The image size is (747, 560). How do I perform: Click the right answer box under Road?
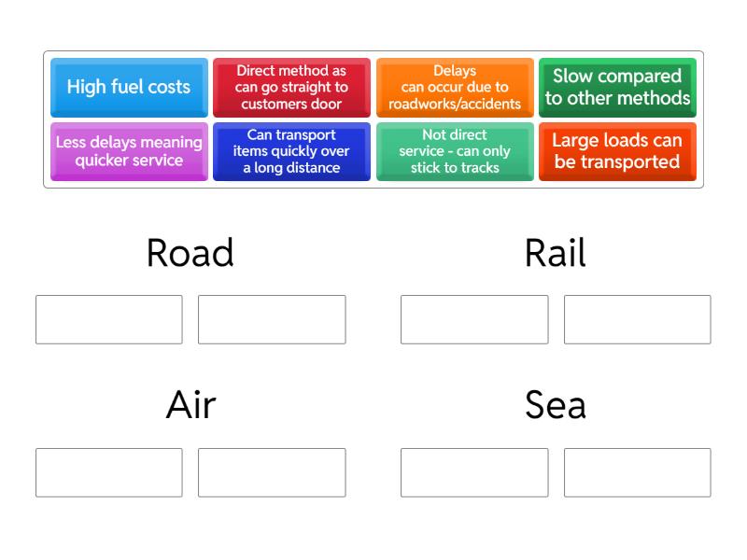tap(272, 319)
